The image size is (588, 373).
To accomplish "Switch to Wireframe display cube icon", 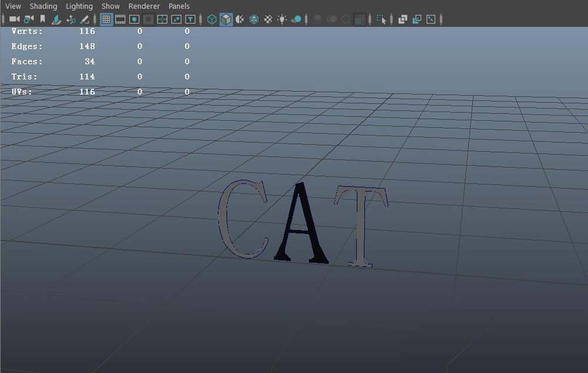I will coord(212,19).
